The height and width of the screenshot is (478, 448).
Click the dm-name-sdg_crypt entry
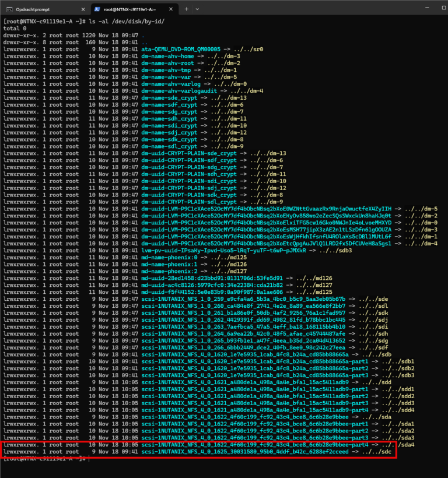point(169,112)
